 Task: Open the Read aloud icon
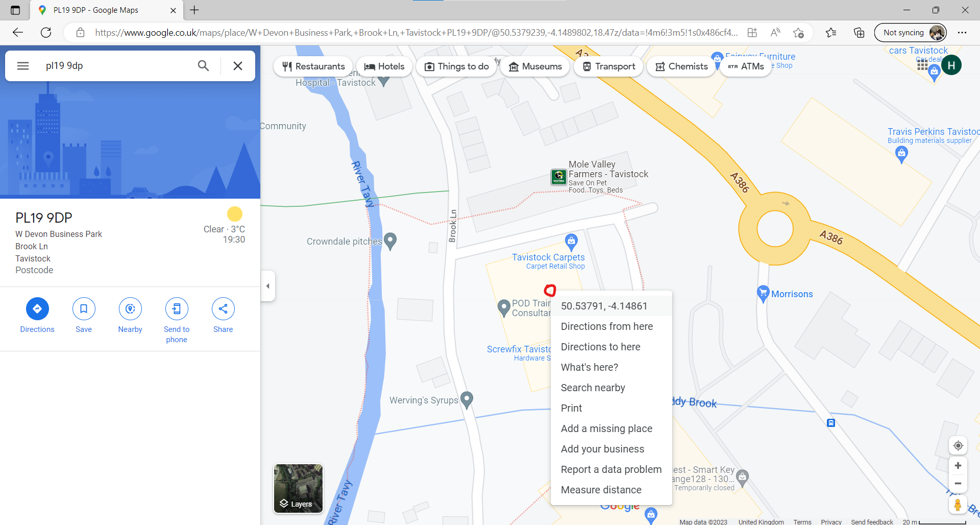(775, 33)
